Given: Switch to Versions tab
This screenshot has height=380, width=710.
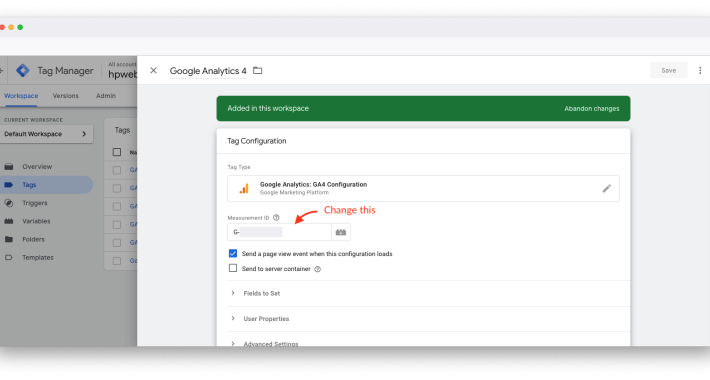Looking at the screenshot, I should click(66, 96).
